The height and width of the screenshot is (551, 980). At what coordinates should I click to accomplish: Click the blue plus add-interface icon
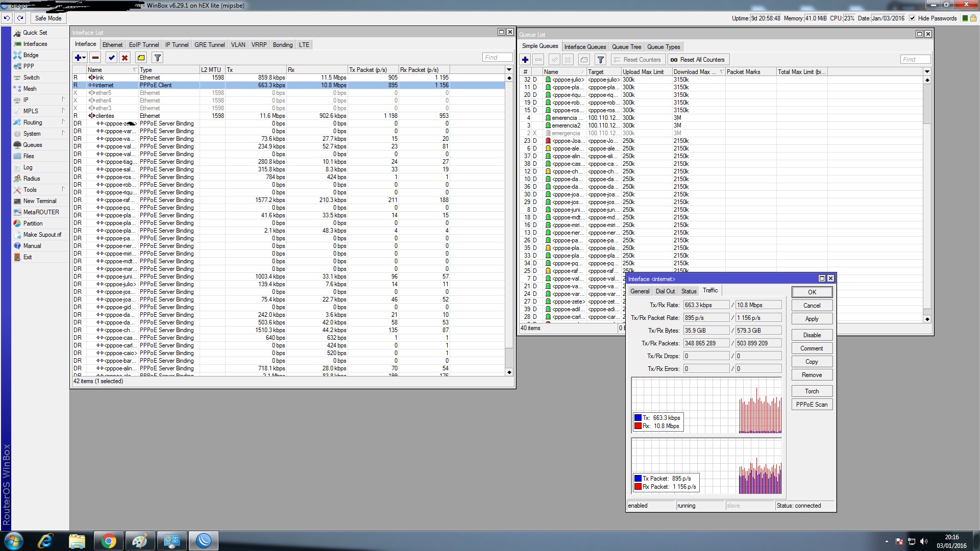click(x=78, y=58)
